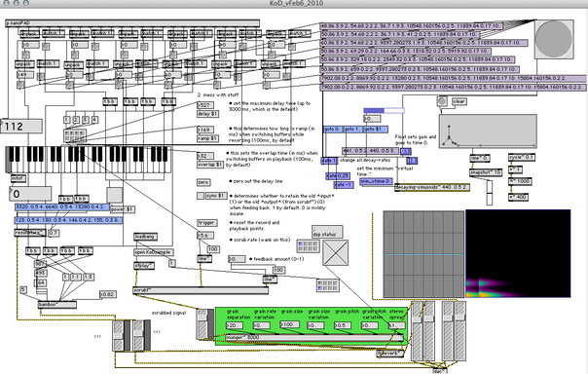Click the matrix control below dsp status

(309, 246)
